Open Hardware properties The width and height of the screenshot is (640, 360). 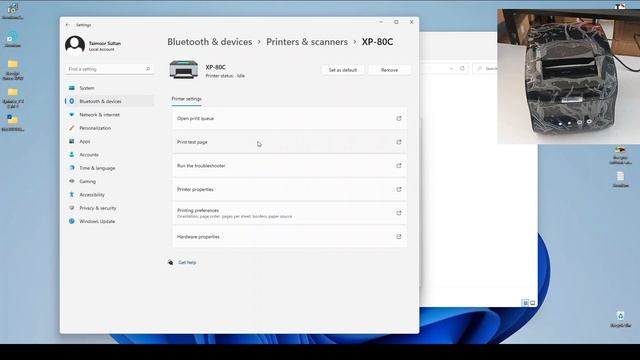(x=289, y=237)
